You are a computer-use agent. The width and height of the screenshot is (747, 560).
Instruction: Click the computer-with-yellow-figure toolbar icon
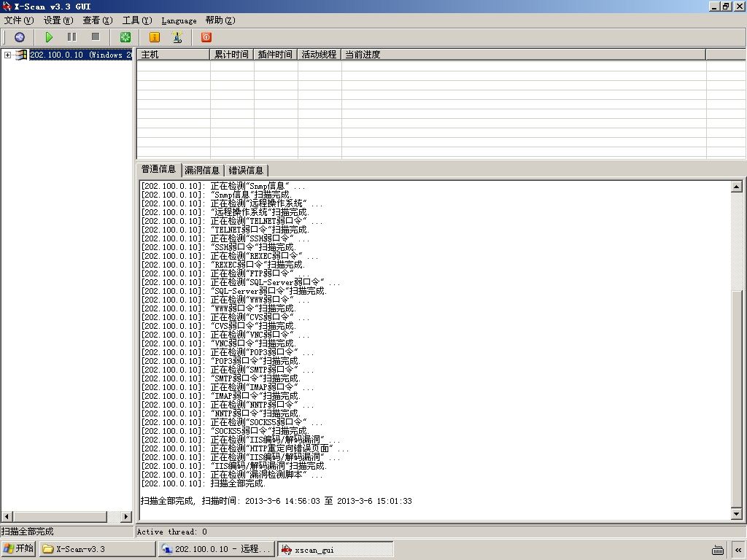coord(177,37)
